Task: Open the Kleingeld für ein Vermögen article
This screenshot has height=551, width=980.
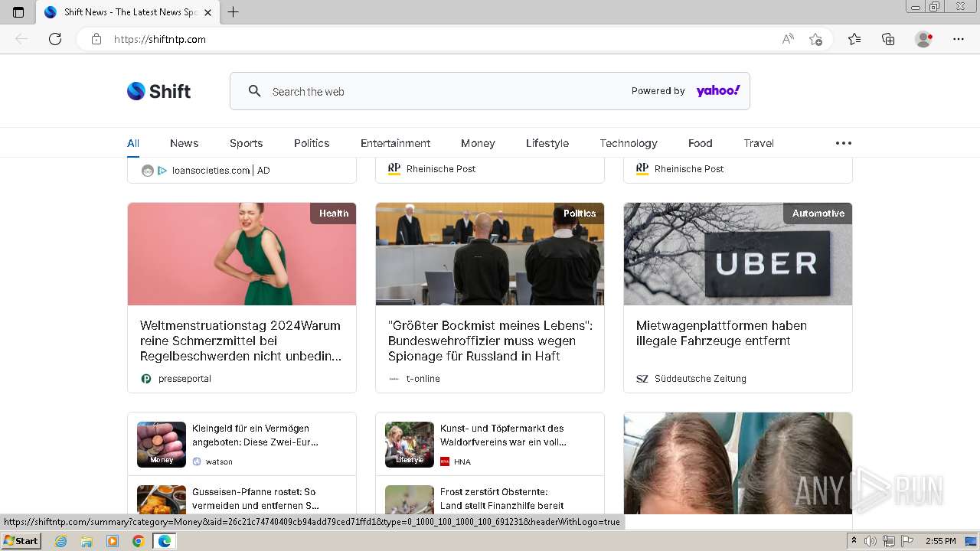Action: click(x=255, y=435)
